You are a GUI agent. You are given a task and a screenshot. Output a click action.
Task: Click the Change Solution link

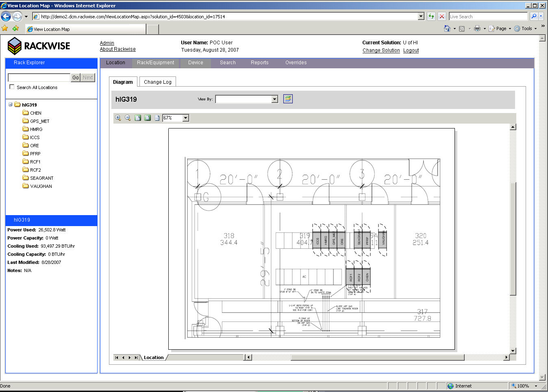pos(381,50)
